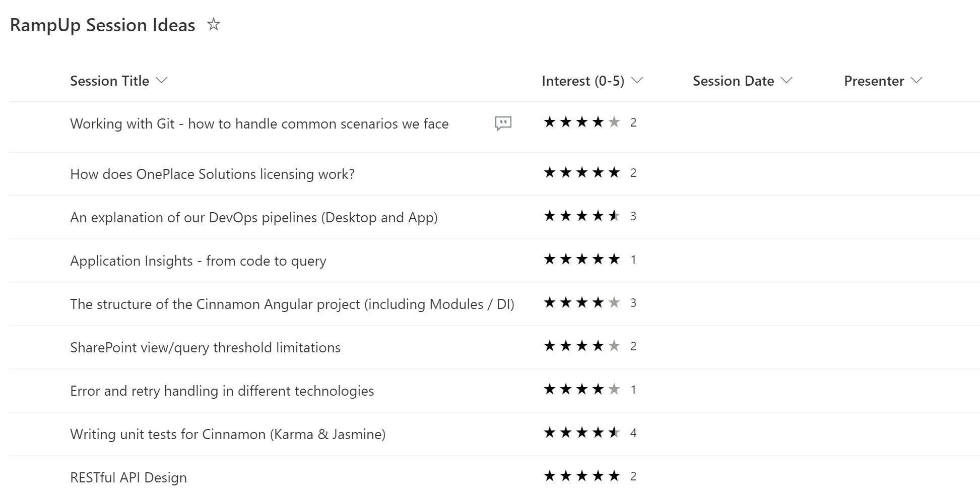Expand the Session Date column options

[x=787, y=80]
